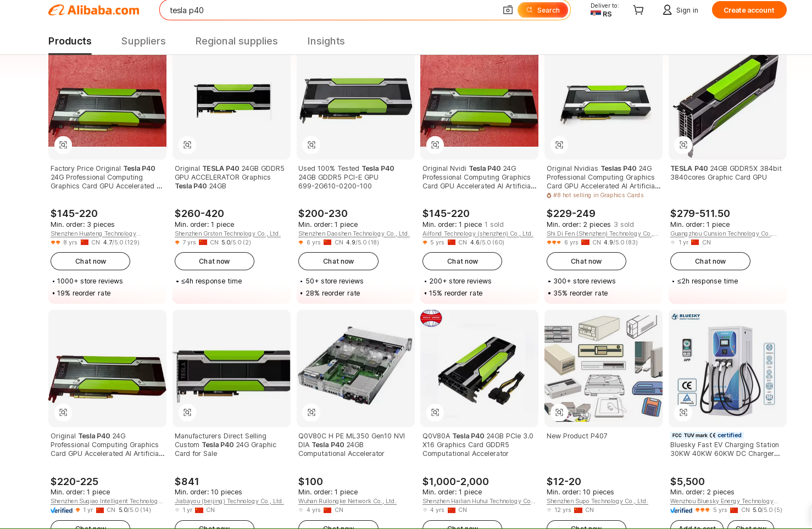Click the camera image search icon

[x=508, y=10]
